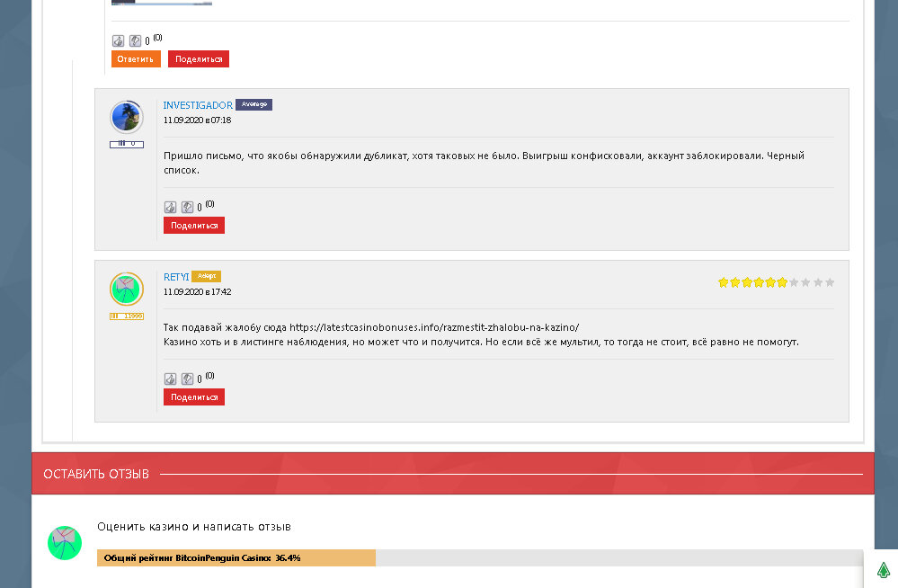
Task: Open the RETYI username profile link
Action: tap(176, 277)
